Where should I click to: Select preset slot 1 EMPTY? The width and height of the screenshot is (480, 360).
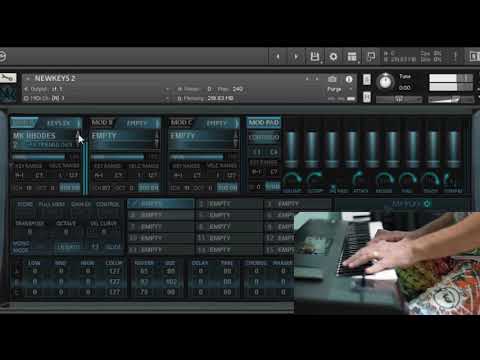click(161, 203)
